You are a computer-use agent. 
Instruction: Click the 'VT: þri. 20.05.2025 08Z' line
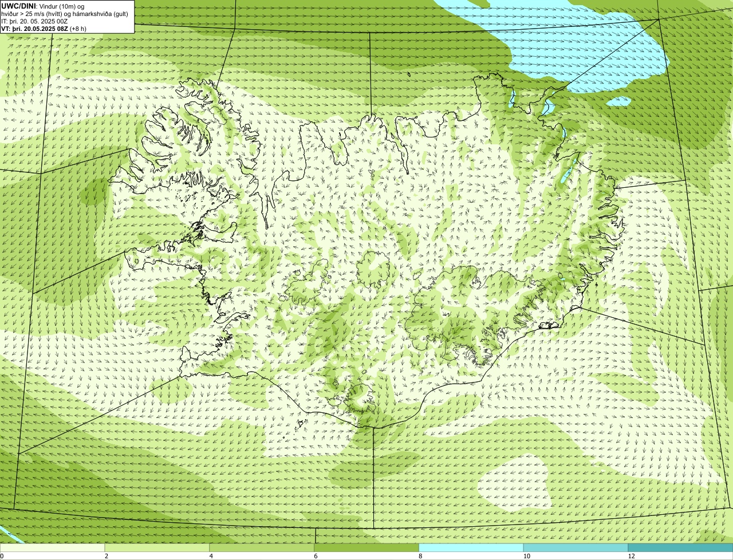(x=44, y=29)
